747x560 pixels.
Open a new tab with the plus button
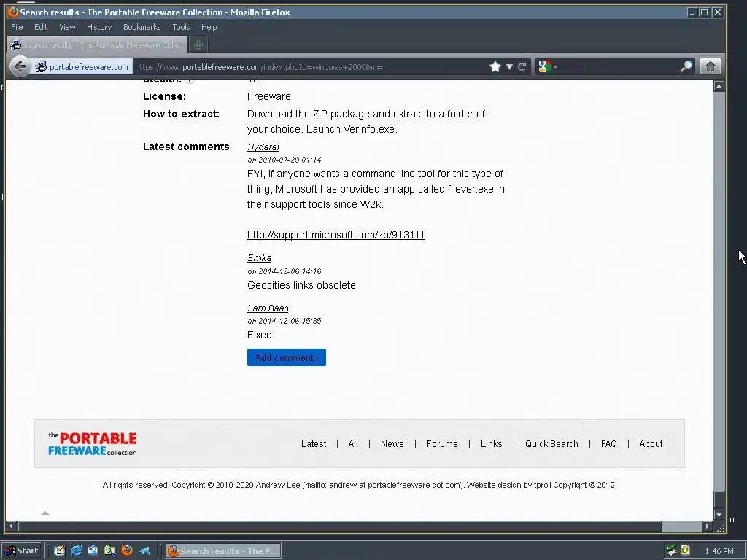tap(198, 44)
